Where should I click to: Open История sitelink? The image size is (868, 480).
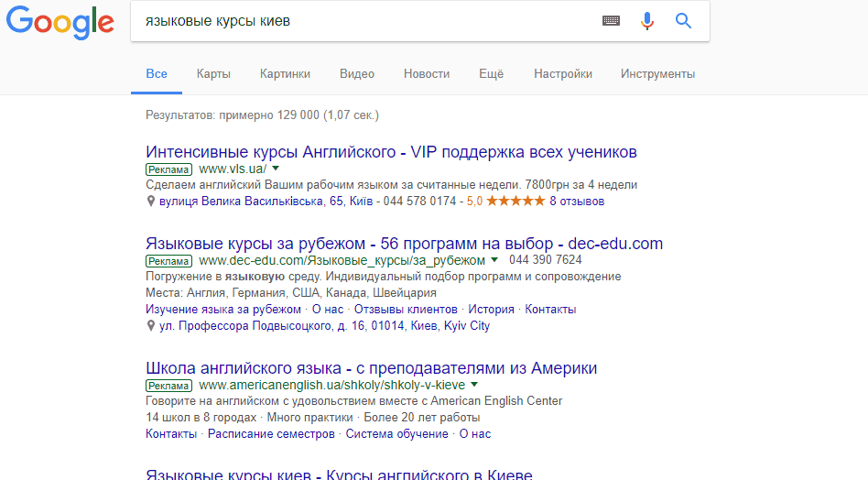[x=491, y=309]
